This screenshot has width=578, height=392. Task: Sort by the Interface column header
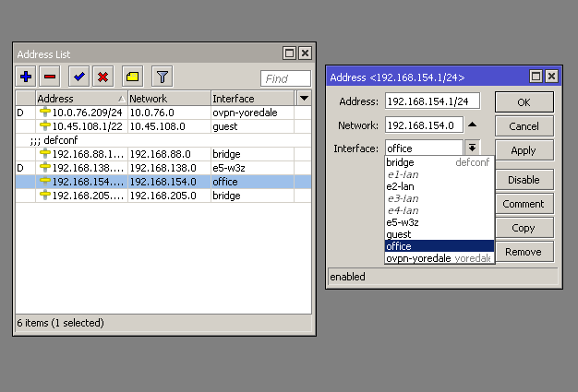pyautogui.click(x=252, y=99)
